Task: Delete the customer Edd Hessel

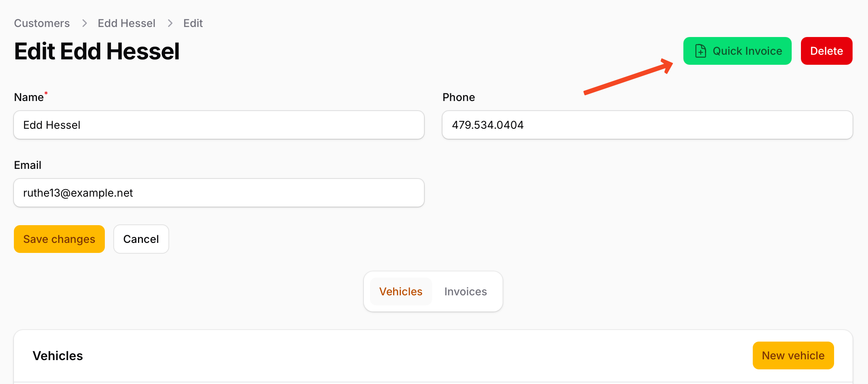Action: [x=826, y=51]
